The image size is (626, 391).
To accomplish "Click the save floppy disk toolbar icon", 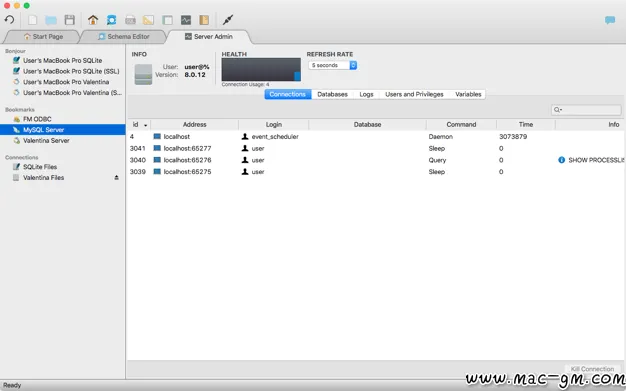I will [70, 20].
